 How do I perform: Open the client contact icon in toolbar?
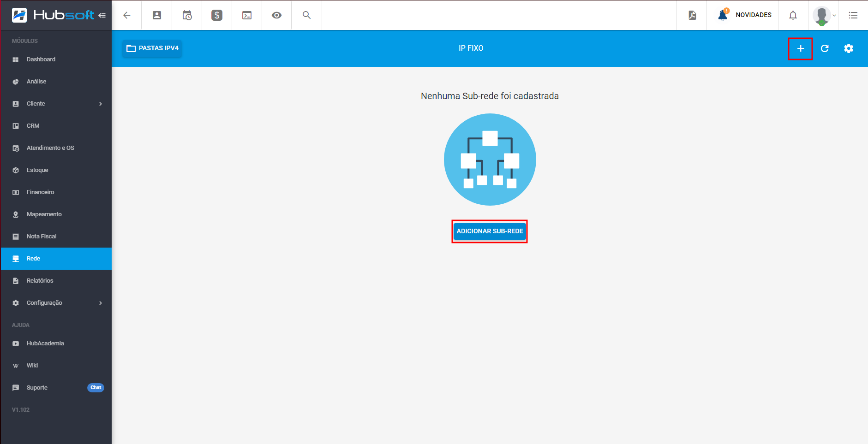(157, 15)
